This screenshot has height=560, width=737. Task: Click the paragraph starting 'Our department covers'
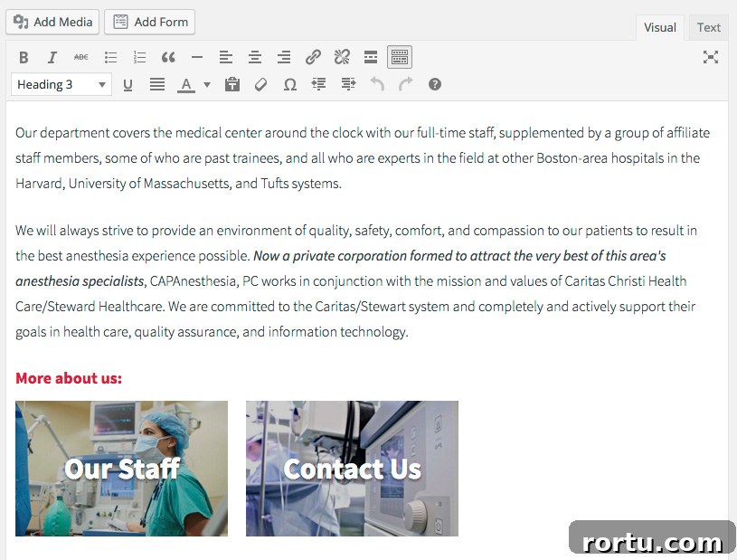click(363, 158)
